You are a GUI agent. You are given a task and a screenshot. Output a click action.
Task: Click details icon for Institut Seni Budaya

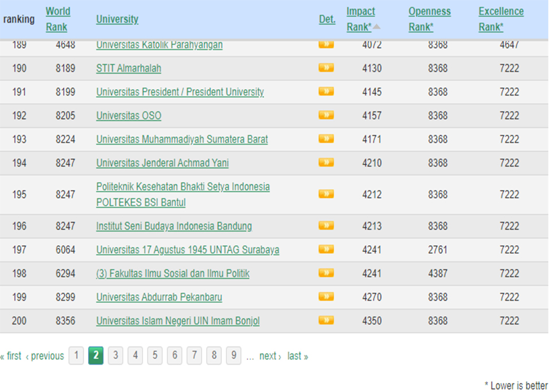(326, 225)
